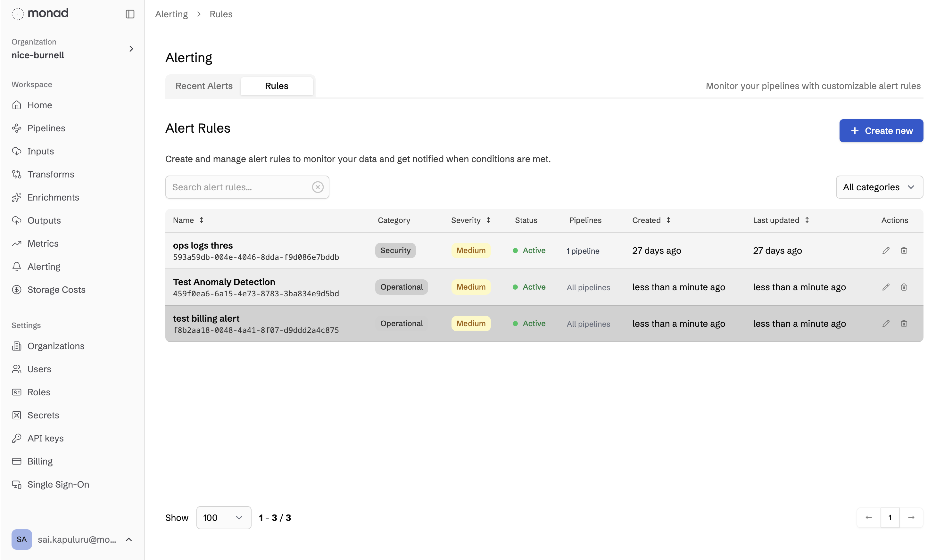Click the Metrics trend icon
Viewport: 944px width, 560px height.
(x=17, y=243)
